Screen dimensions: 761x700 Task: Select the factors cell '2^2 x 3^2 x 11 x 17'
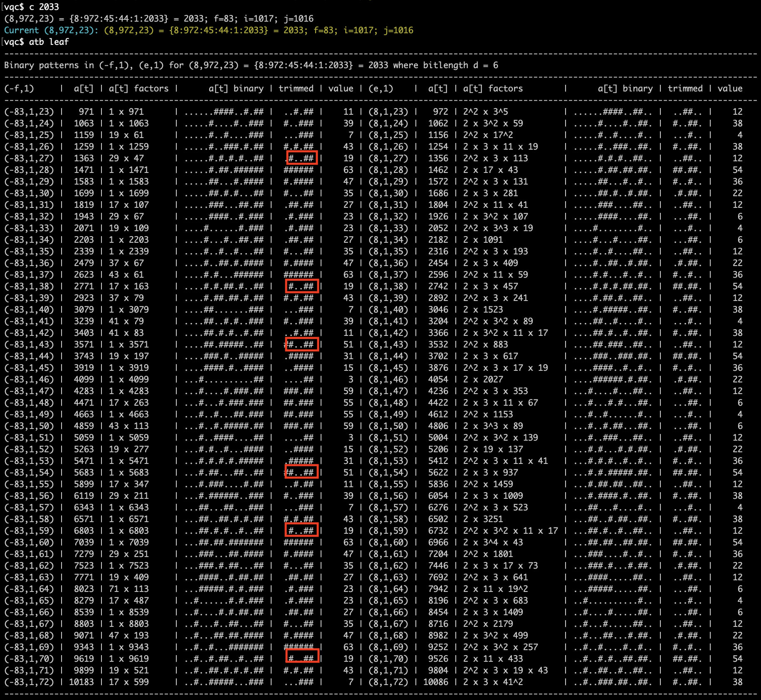pos(511,531)
